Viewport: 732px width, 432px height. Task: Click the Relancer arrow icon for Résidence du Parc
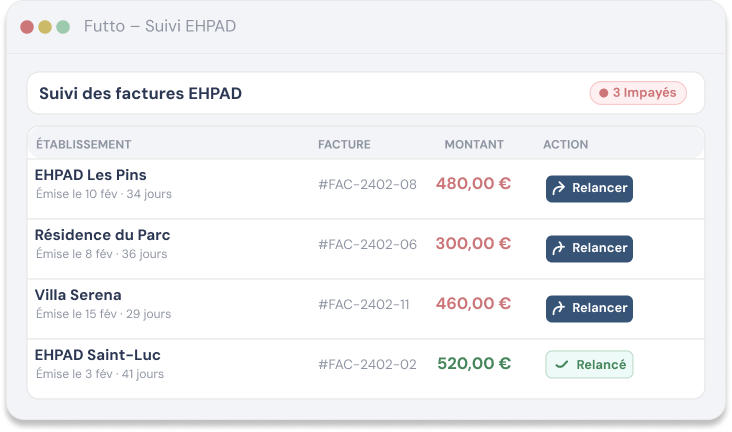point(559,248)
